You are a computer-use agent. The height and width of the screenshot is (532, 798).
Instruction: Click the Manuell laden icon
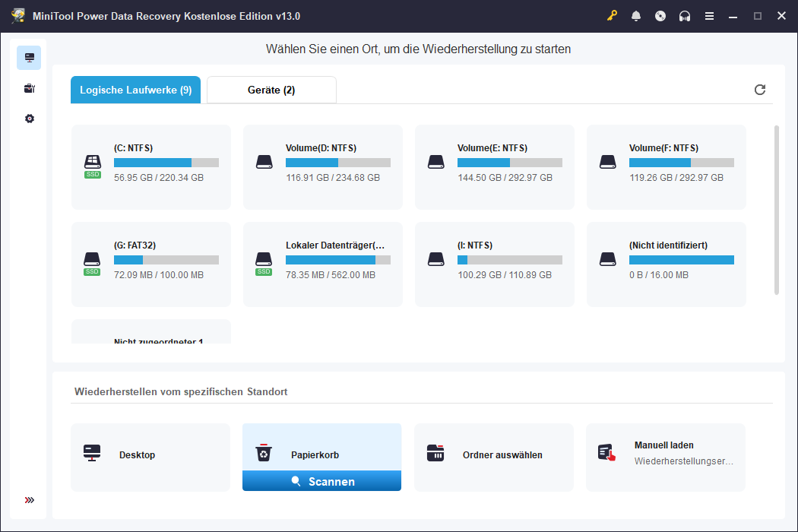pyautogui.click(x=606, y=452)
